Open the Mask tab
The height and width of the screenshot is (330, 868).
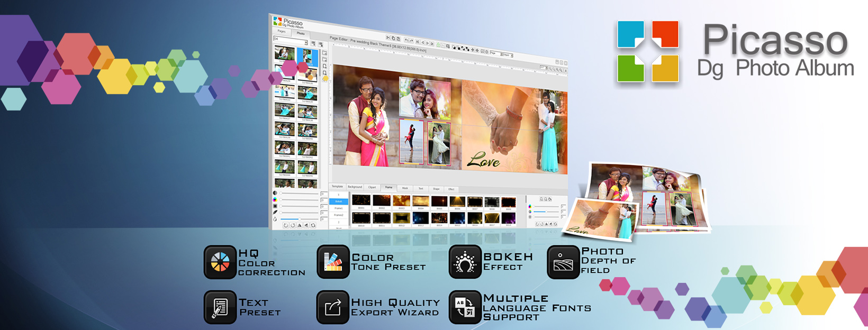coord(405,188)
